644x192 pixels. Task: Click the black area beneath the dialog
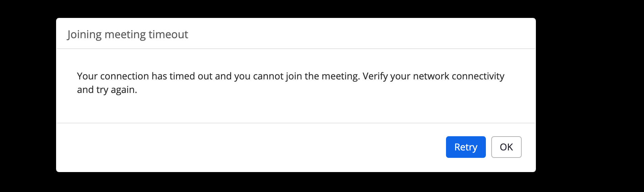pyautogui.click(x=296, y=183)
